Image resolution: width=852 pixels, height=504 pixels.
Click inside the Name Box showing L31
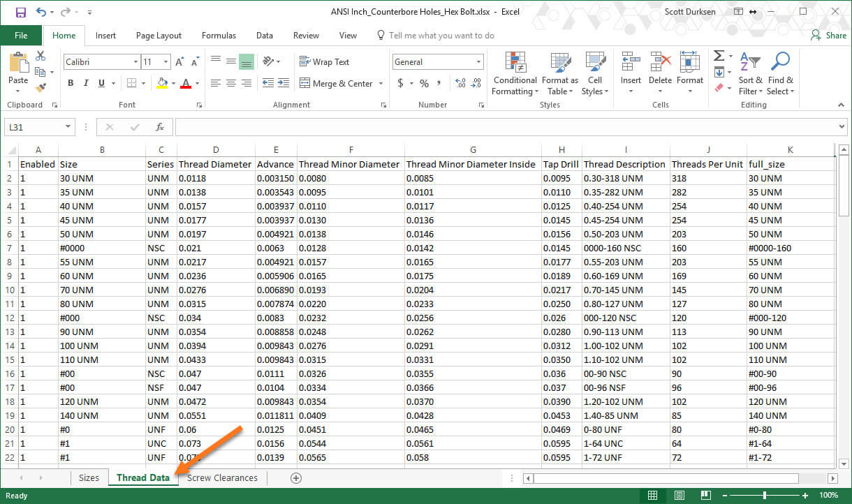pyautogui.click(x=34, y=126)
